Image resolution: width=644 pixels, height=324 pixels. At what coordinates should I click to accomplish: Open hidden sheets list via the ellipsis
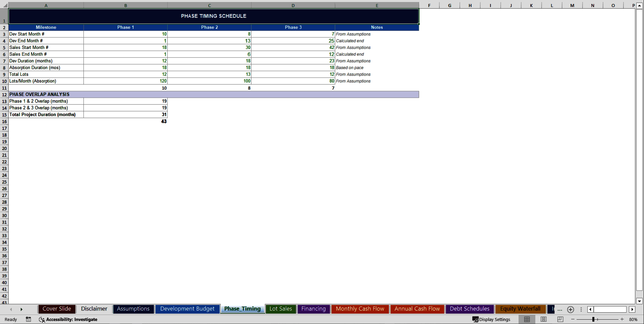(x=559, y=310)
